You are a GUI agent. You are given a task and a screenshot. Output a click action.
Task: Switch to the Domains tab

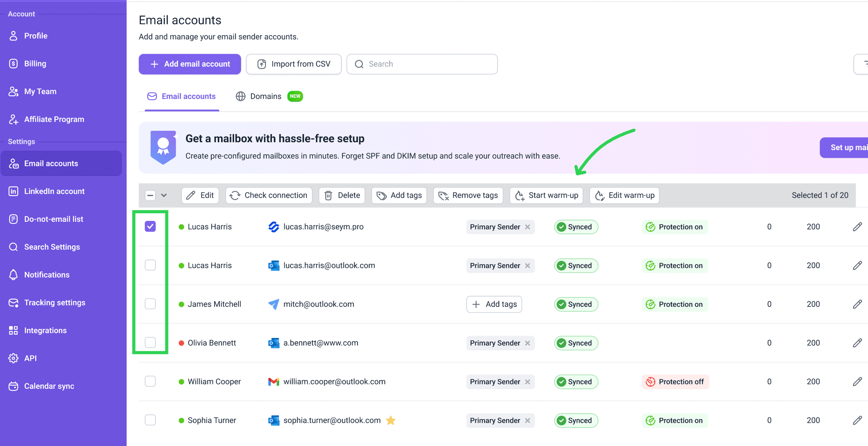point(266,97)
